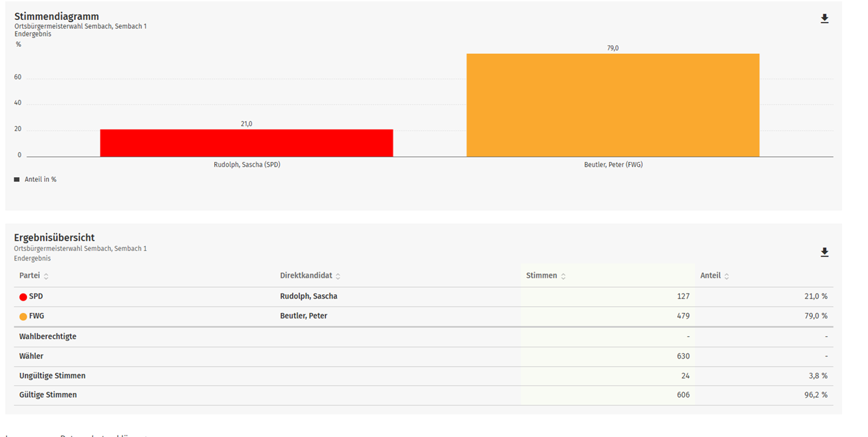Click the red SPD bar in chart

pyautogui.click(x=246, y=143)
